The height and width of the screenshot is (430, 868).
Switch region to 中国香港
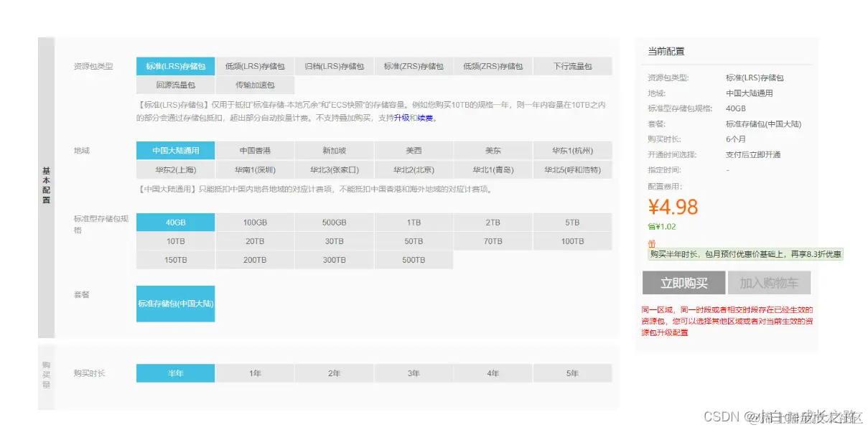click(255, 151)
